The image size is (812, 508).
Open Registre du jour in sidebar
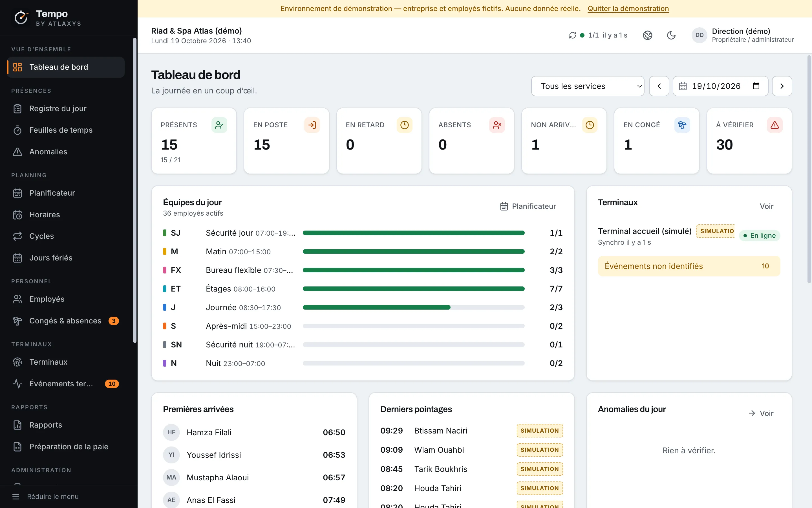coord(66,109)
